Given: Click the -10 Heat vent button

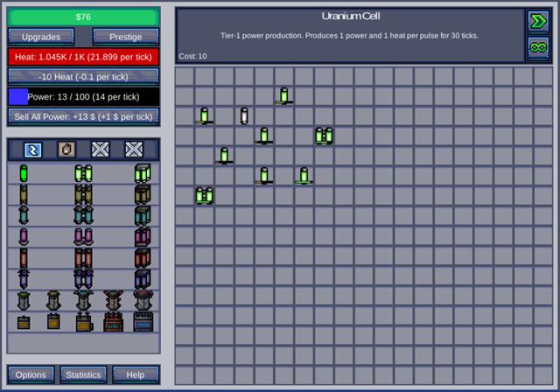Looking at the screenshot, I should [x=84, y=77].
